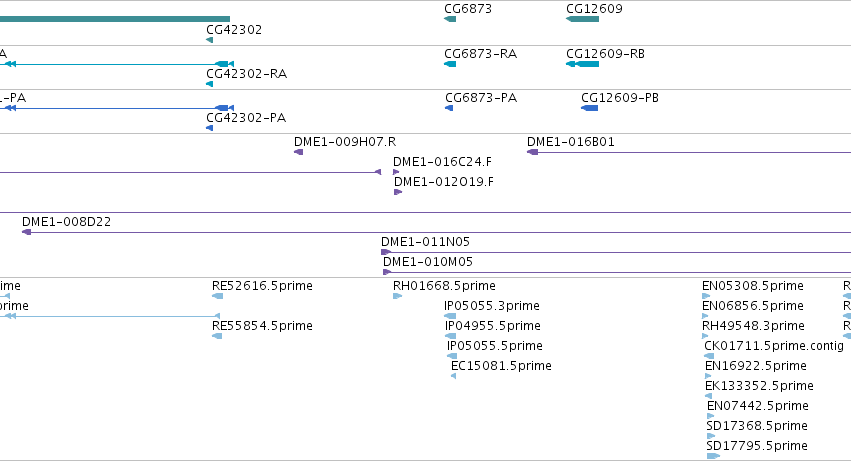Click the CG12609-PB protein glyph
851x461 pixels.
pyautogui.click(x=589, y=108)
